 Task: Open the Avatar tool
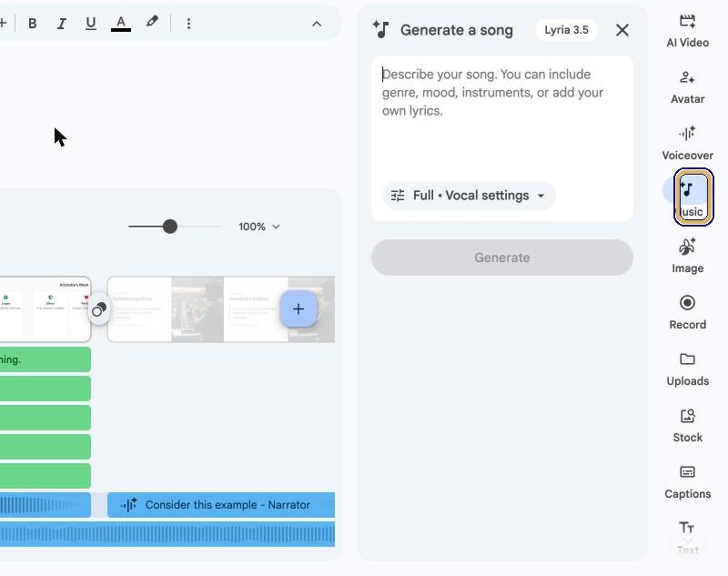click(x=688, y=87)
